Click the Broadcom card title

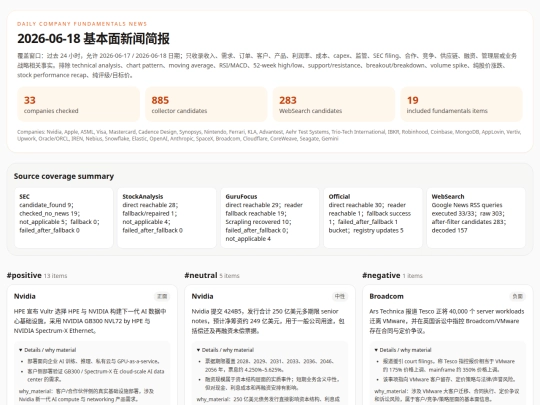(386, 297)
